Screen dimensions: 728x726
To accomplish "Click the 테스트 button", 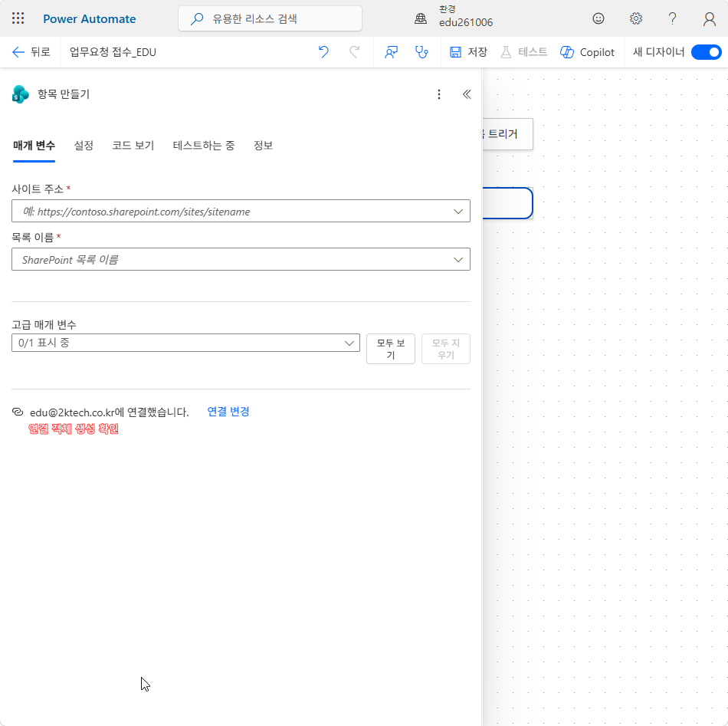I will (x=523, y=52).
